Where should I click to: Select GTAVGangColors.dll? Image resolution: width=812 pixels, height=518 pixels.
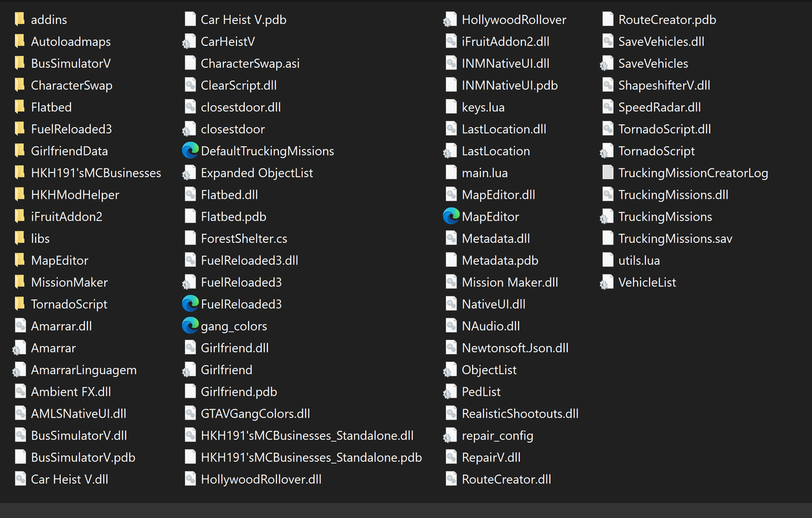(247, 413)
